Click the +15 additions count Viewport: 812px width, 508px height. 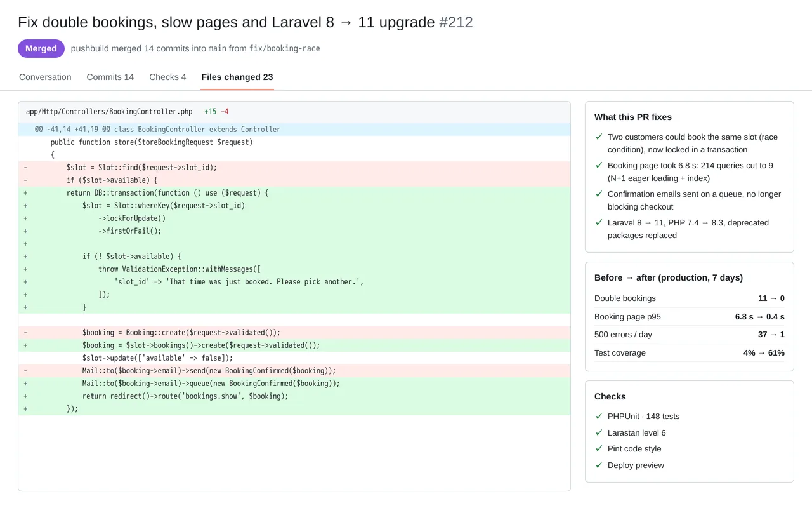210,112
